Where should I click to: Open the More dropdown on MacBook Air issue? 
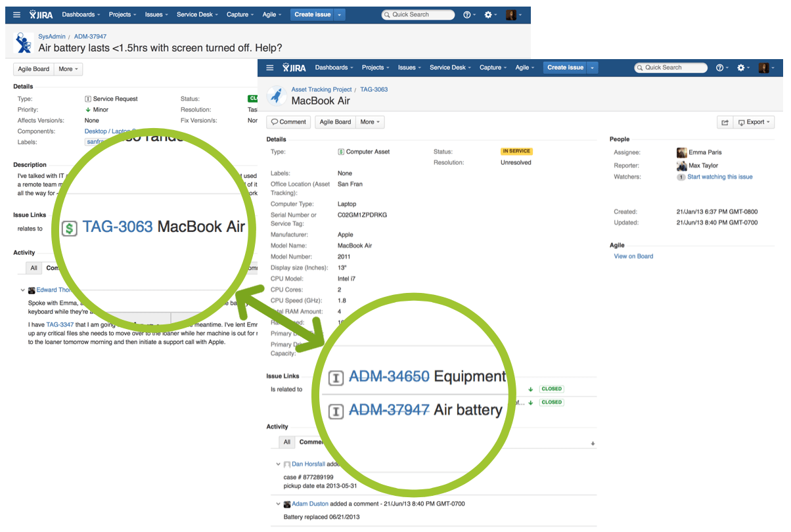click(x=369, y=122)
